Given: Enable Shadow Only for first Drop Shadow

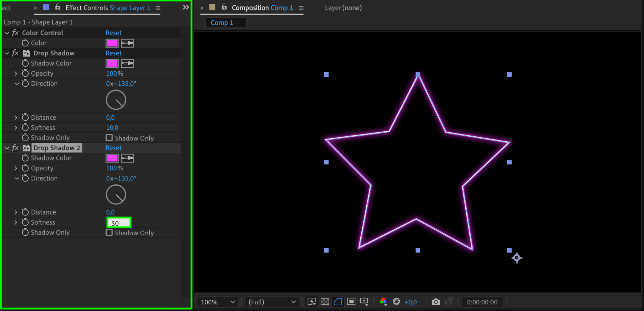Looking at the screenshot, I should pos(109,138).
